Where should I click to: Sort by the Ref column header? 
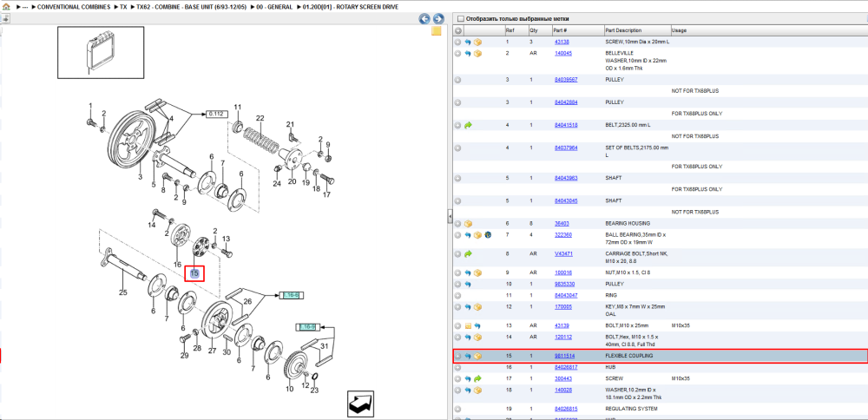pyautogui.click(x=516, y=30)
